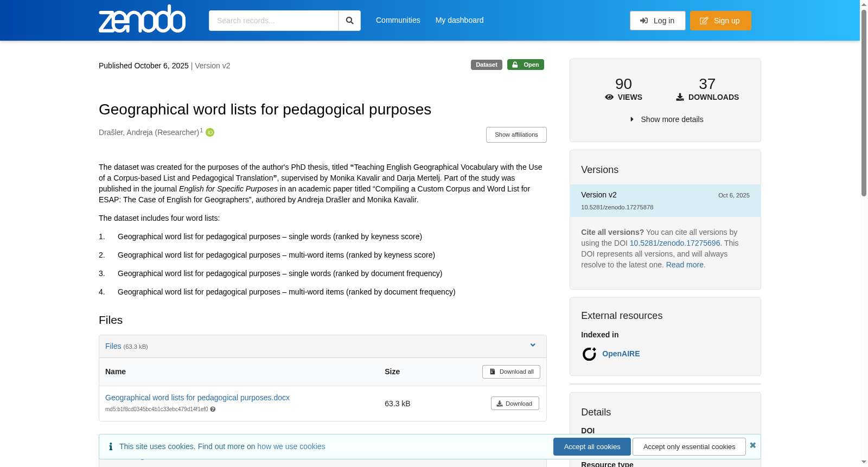Click the views eye icon

click(609, 97)
